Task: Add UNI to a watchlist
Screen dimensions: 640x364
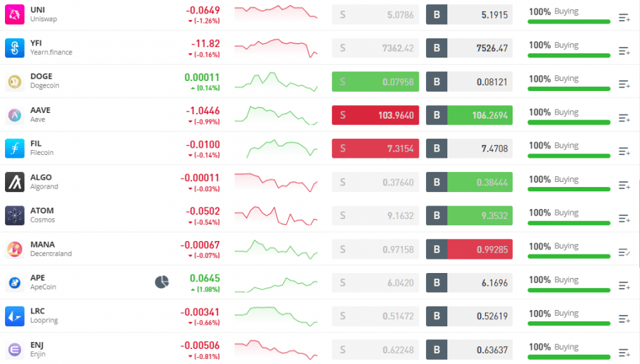Action: click(624, 18)
